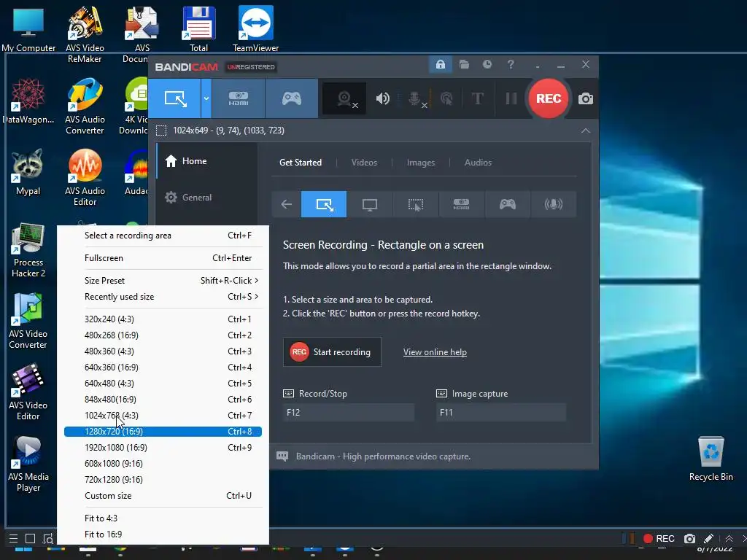
Task: Switch to the Videos tab
Action: coord(364,163)
